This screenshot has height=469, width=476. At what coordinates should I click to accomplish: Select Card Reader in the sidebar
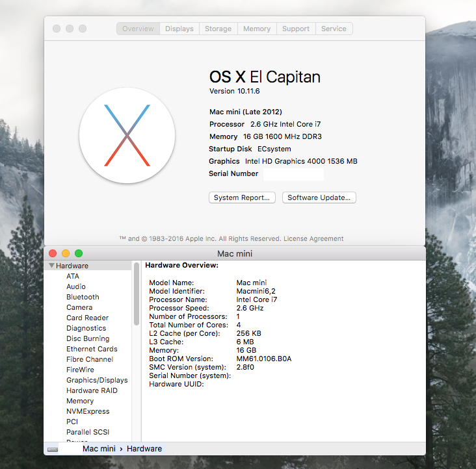coord(88,318)
